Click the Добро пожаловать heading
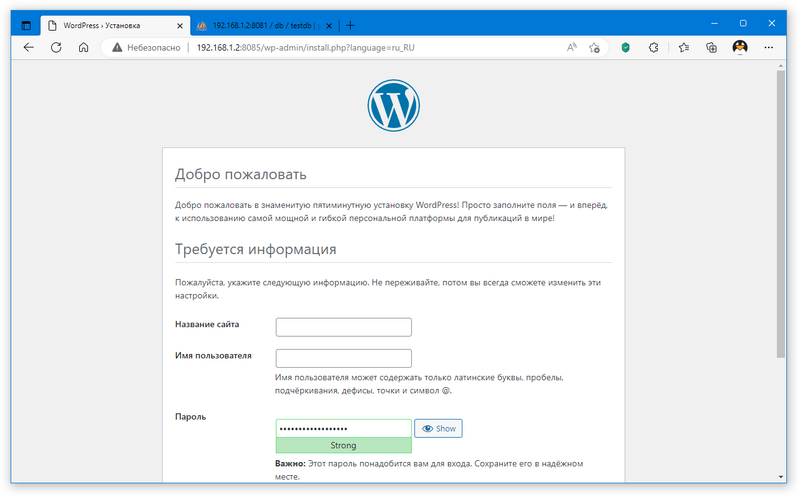Image resolution: width=800 pixels, height=496 pixels. [x=240, y=174]
